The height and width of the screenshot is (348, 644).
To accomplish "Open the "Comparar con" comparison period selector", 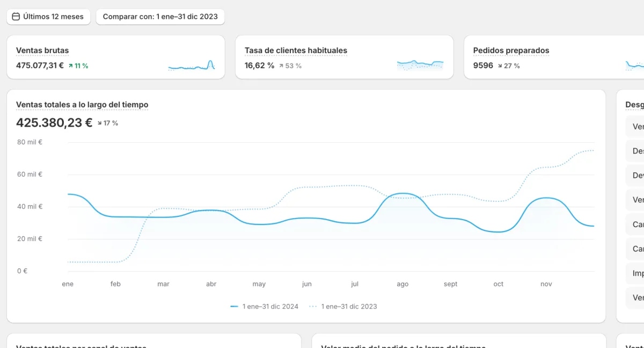I will coord(160,17).
